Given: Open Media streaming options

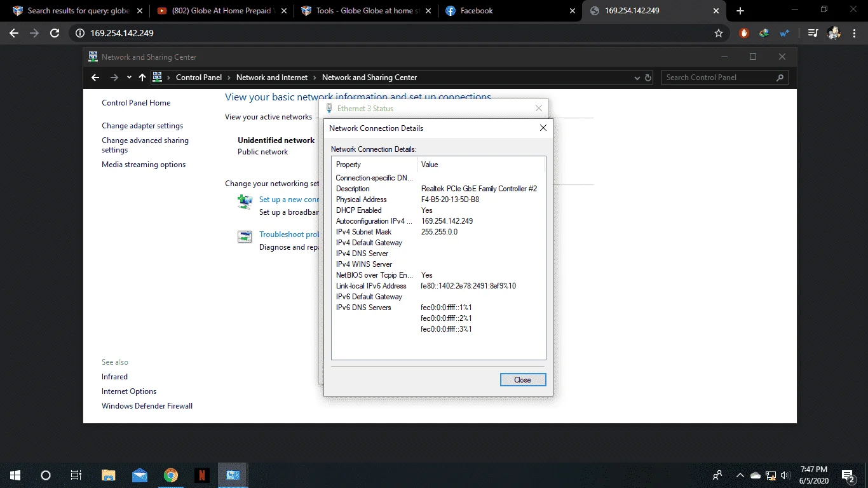Looking at the screenshot, I should [x=144, y=165].
